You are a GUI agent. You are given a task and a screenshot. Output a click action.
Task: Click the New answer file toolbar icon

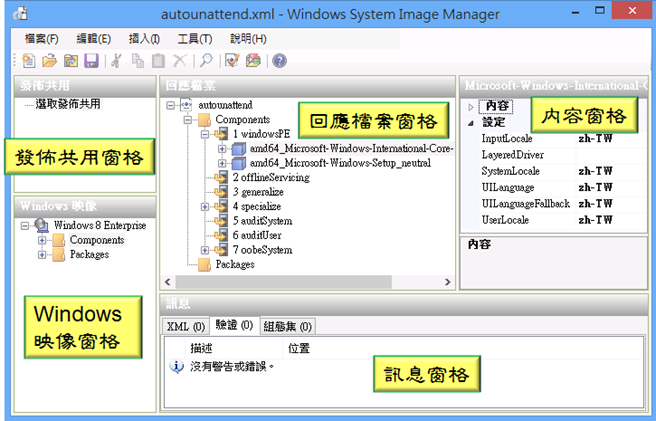pos(28,61)
